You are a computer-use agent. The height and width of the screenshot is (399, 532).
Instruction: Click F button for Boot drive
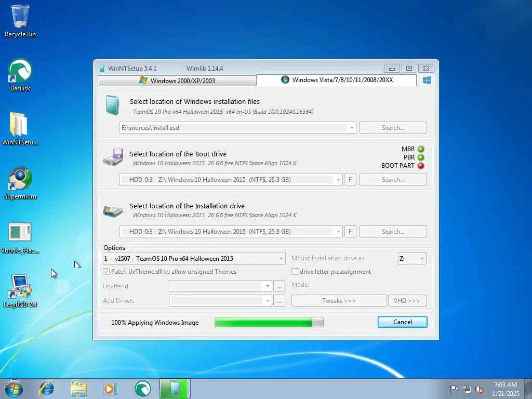coord(350,180)
